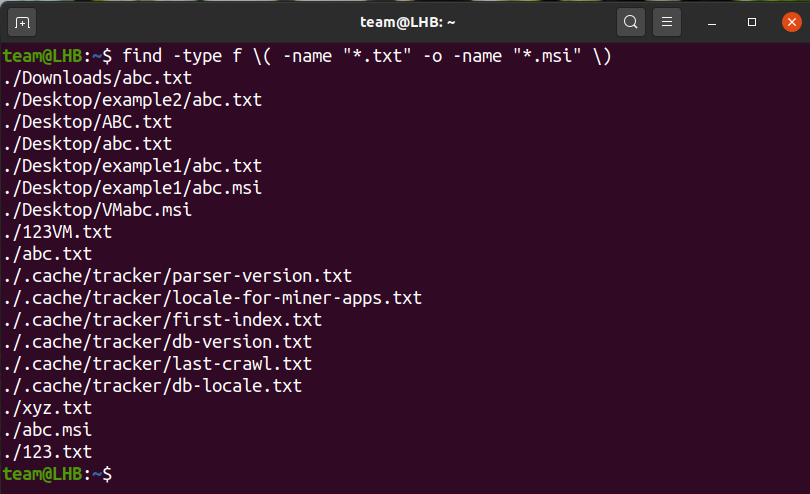Click the ./Desktop/example1/abc.msi line

(132, 187)
